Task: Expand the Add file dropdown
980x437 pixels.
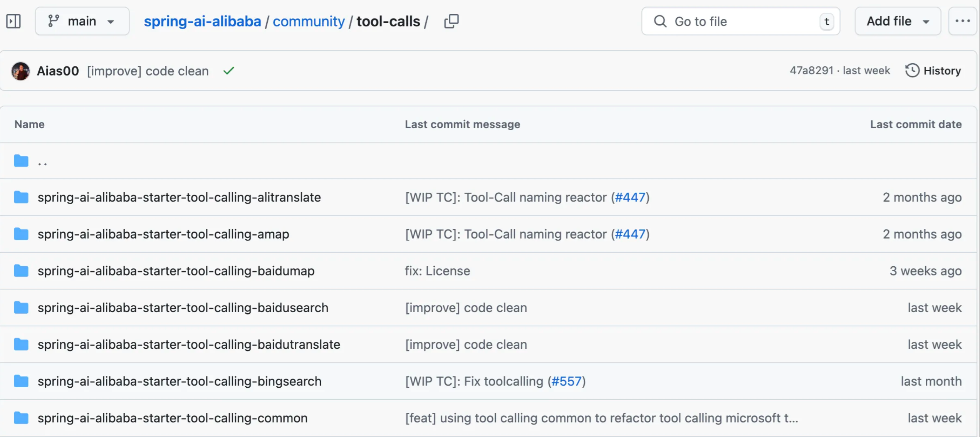Action: [x=898, y=21]
